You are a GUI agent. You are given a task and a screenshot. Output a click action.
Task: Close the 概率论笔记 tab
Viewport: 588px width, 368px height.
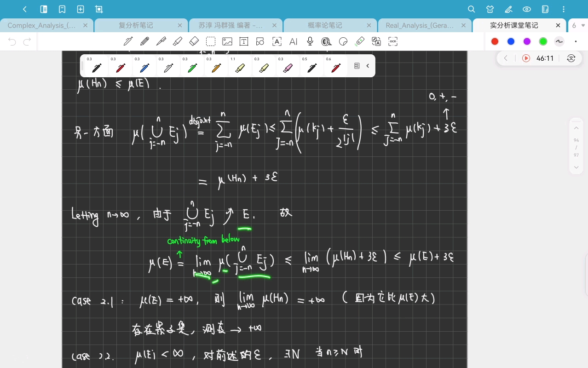pos(369,25)
